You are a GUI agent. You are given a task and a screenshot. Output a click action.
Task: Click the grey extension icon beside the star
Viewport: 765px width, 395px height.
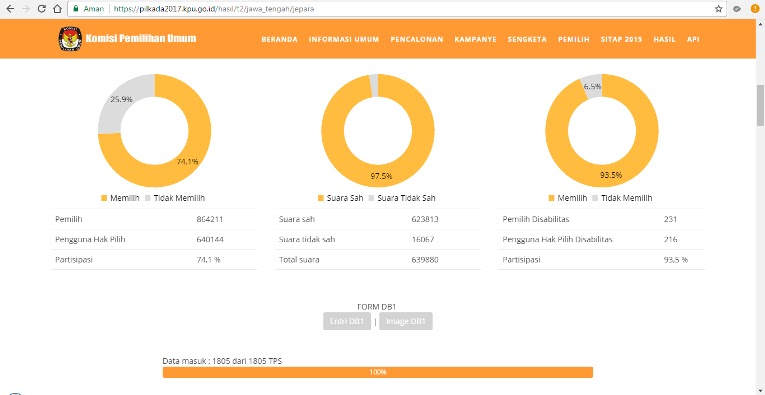(737, 9)
